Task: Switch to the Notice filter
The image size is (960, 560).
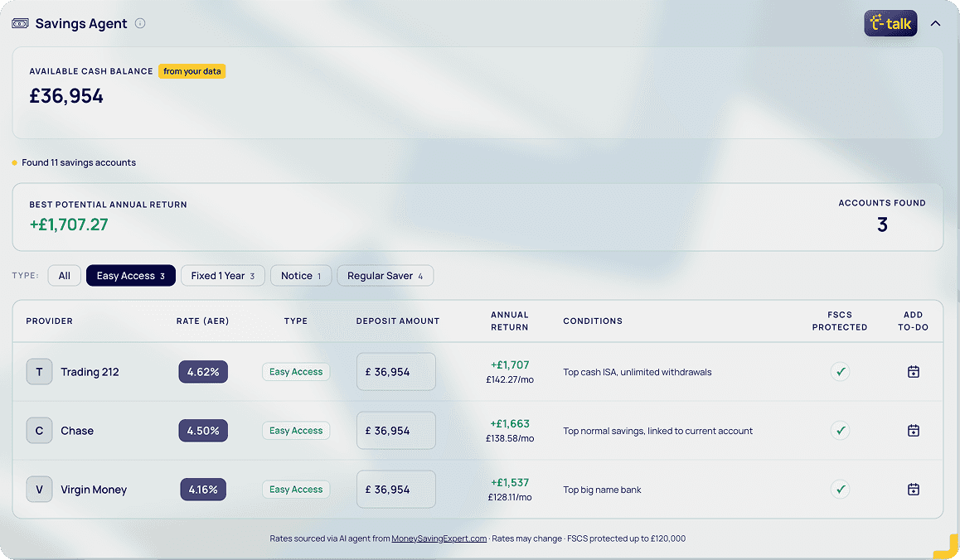Action: pos(301,275)
